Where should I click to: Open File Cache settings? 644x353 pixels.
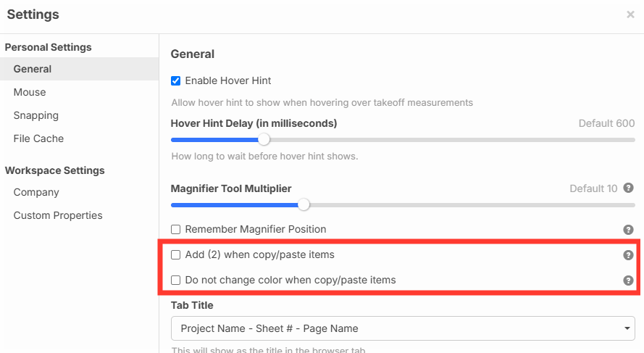click(38, 138)
